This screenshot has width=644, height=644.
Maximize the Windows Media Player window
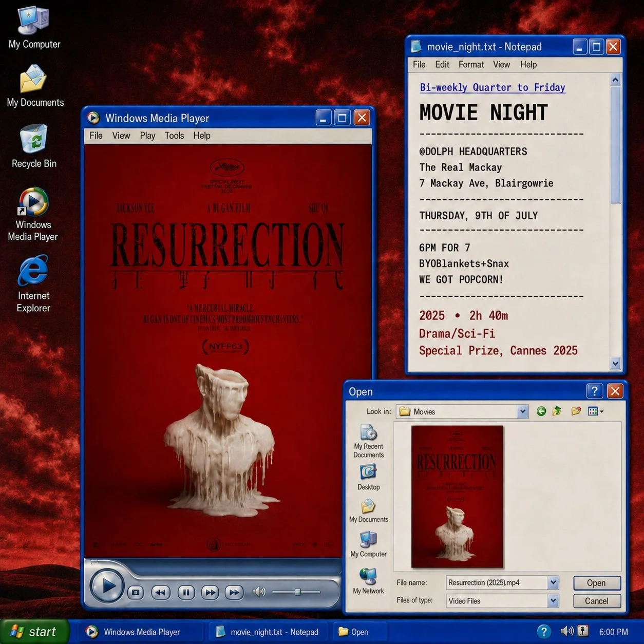(x=342, y=118)
